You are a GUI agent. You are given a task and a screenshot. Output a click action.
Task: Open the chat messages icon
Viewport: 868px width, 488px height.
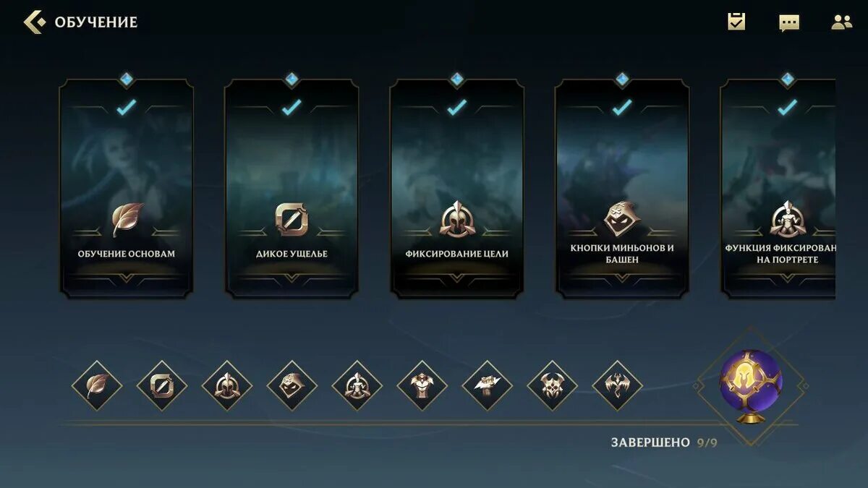tap(789, 22)
